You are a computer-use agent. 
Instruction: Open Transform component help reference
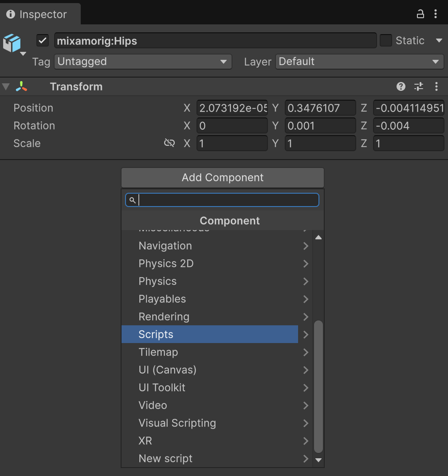[x=401, y=86]
